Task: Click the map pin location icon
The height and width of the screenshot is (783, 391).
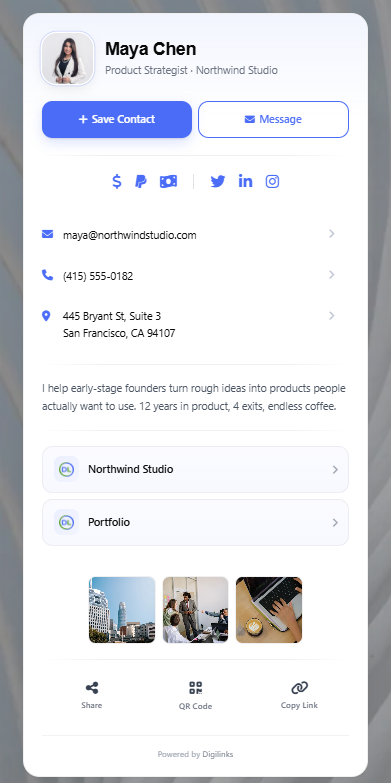Action: 46,316
